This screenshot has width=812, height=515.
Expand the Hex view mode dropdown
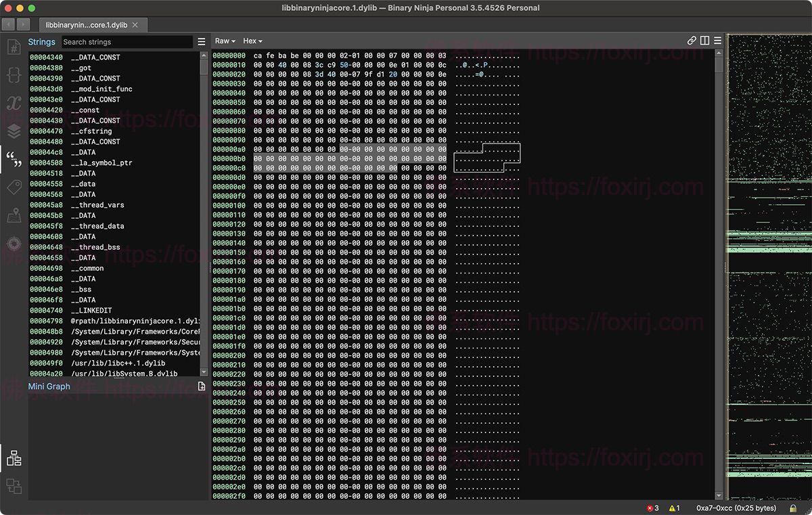[252, 41]
